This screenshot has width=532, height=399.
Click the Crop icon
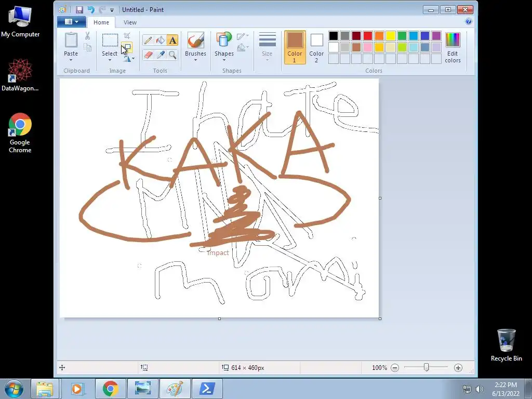pos(127,36)
